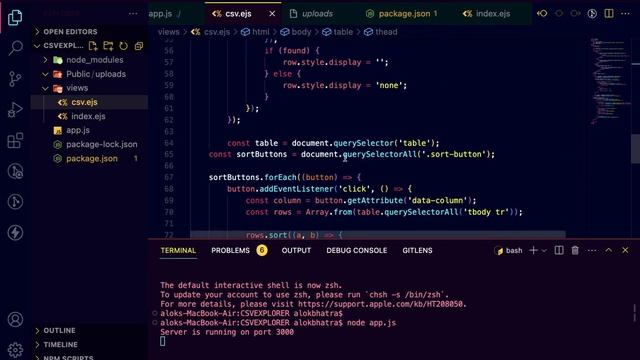Open the Explorer view in activity bar
The width and height of the screenshot is (640, 360).
15,17
